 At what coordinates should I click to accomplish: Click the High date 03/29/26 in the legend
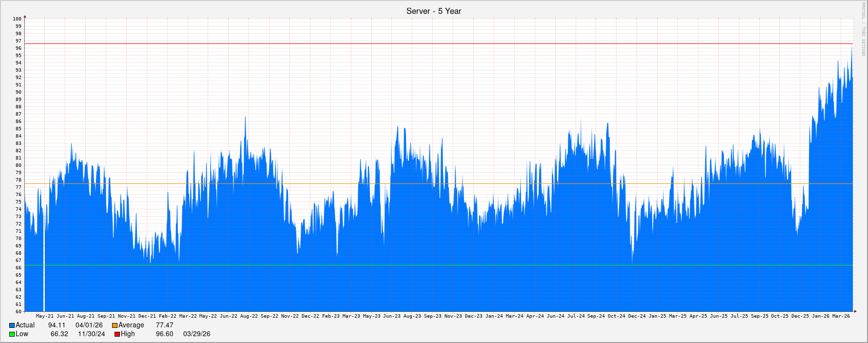tap(196, 334)
